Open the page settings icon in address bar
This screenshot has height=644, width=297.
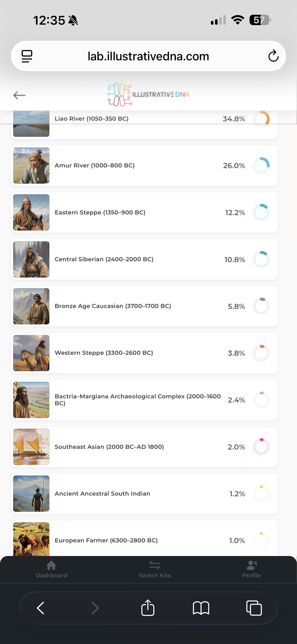tap(27, 56)
